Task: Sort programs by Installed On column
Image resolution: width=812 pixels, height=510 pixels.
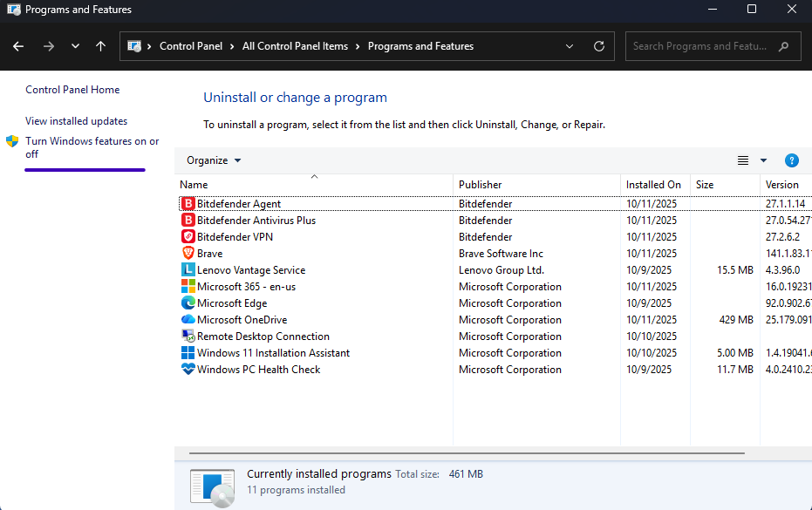Action: tap(653, 185)
